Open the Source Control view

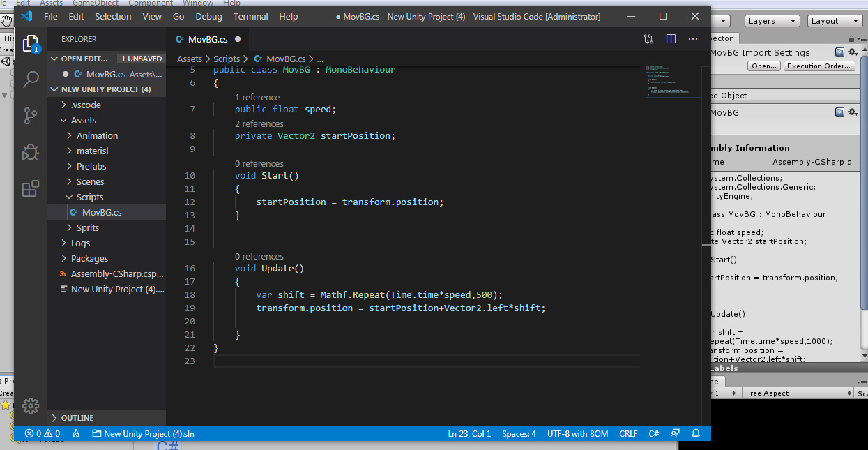pos(31,115)
